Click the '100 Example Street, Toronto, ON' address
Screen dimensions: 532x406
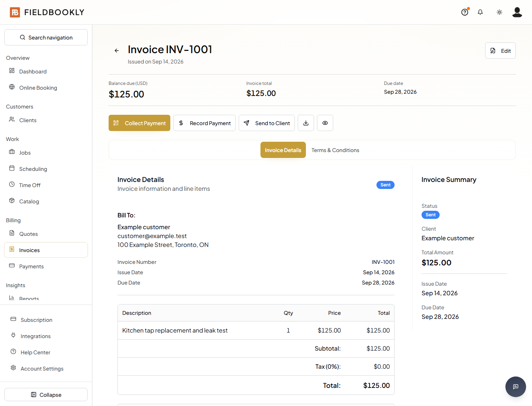pyautogui.click(x=163, y=245)
